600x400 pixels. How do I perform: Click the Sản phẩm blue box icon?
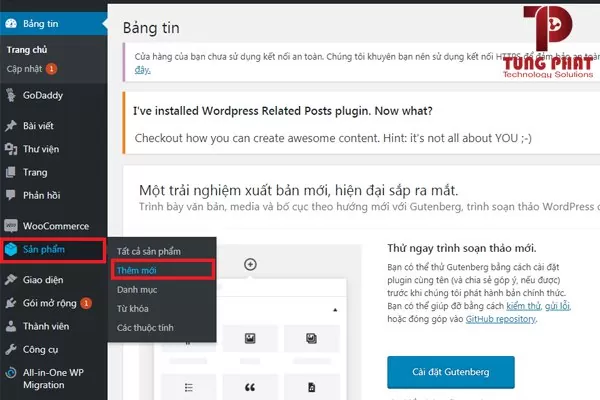(x=11, y=250)
